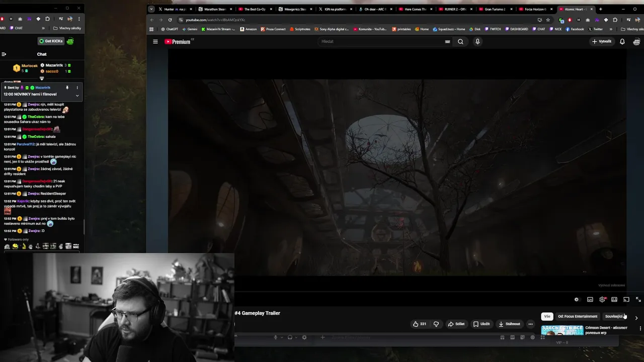Unpin the pinned message pin icon
Screen dimensions: 644x362
(x=67, y=87)
